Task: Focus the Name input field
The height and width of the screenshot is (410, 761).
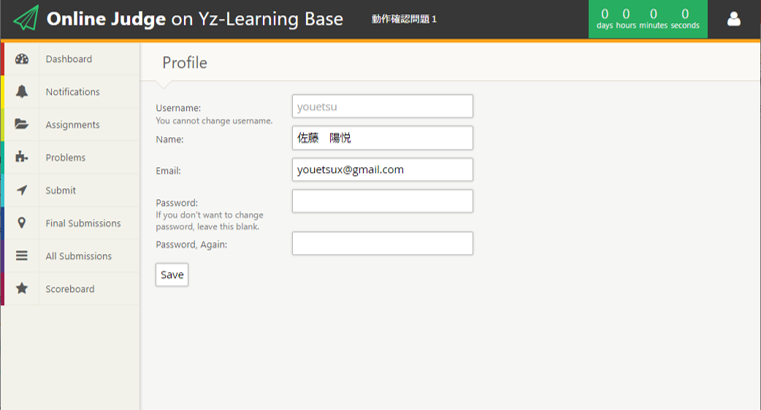Action: click(382, 138)
